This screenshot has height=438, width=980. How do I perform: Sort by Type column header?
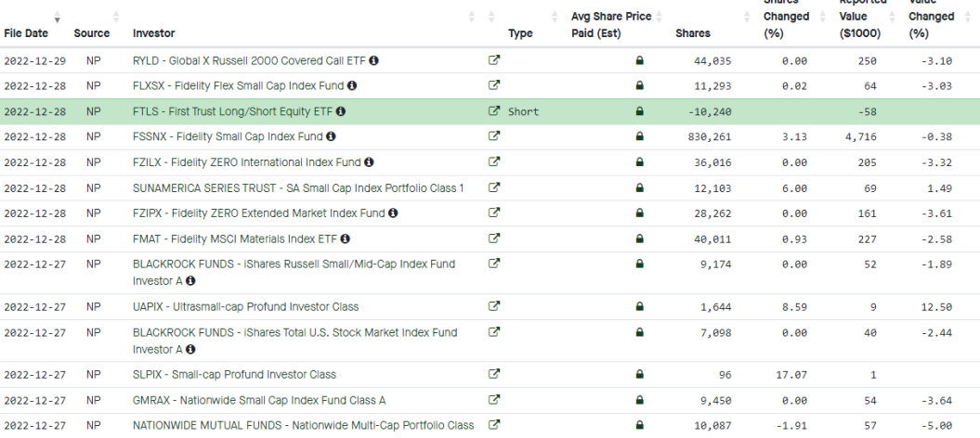click(520, 33)
